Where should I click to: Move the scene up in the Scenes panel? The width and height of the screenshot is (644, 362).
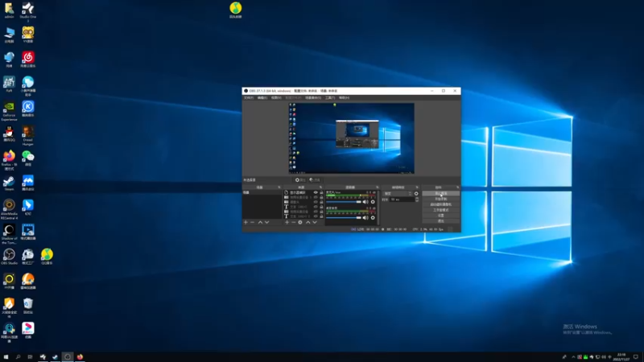point(260,222)
